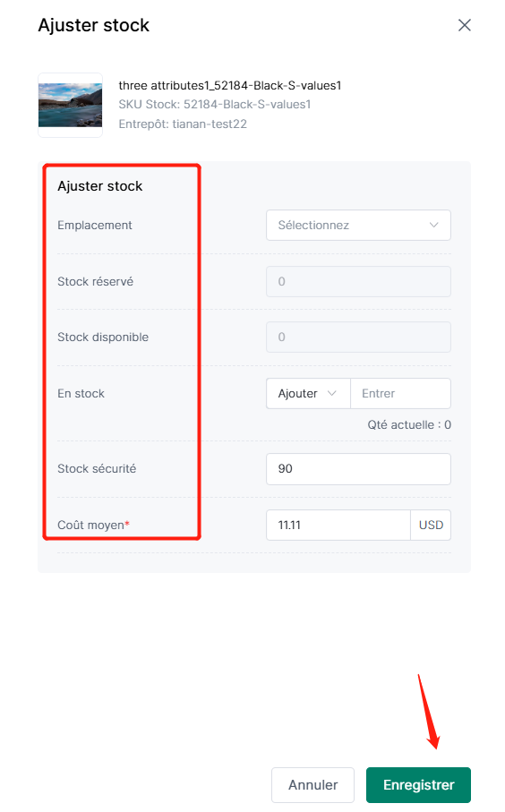Viewport: 505px width, 812px height.
Task: Click the Stock réservé disabled field
Action: [358, 282]
